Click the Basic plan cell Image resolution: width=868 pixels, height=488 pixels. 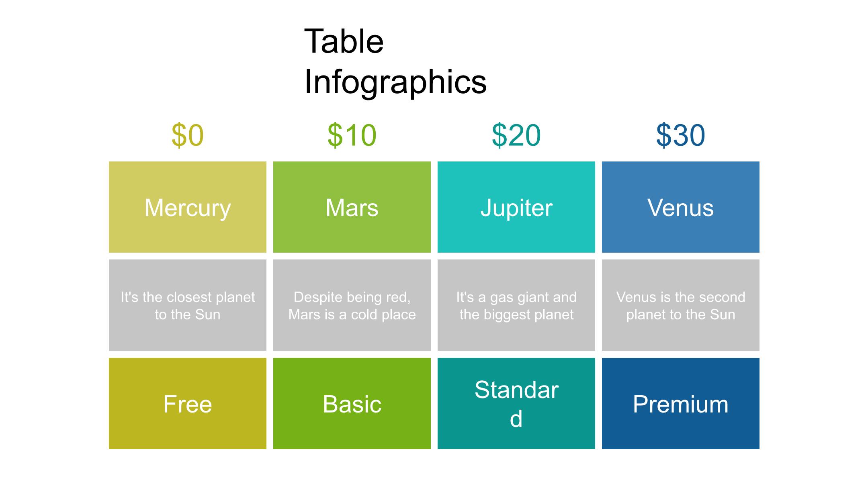coord(352,404)
